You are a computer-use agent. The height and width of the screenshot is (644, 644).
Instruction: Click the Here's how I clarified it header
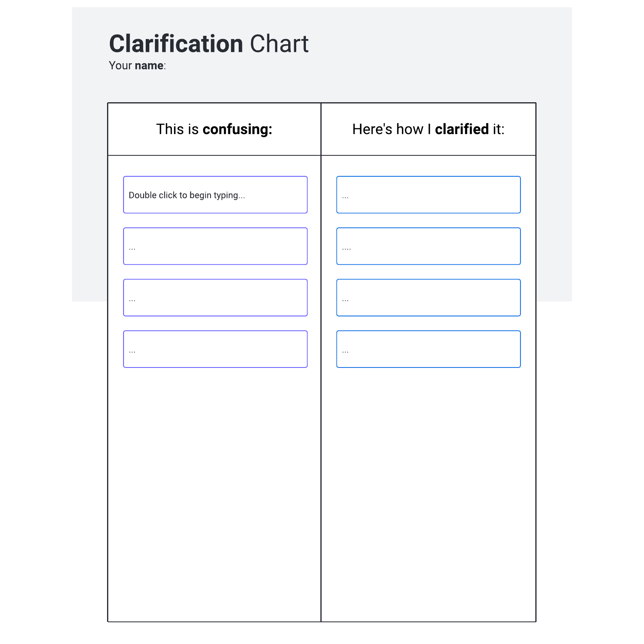coord(428,129)
